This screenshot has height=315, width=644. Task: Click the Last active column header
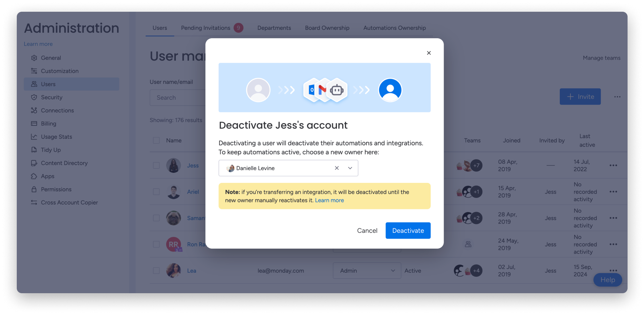(587, 140)
